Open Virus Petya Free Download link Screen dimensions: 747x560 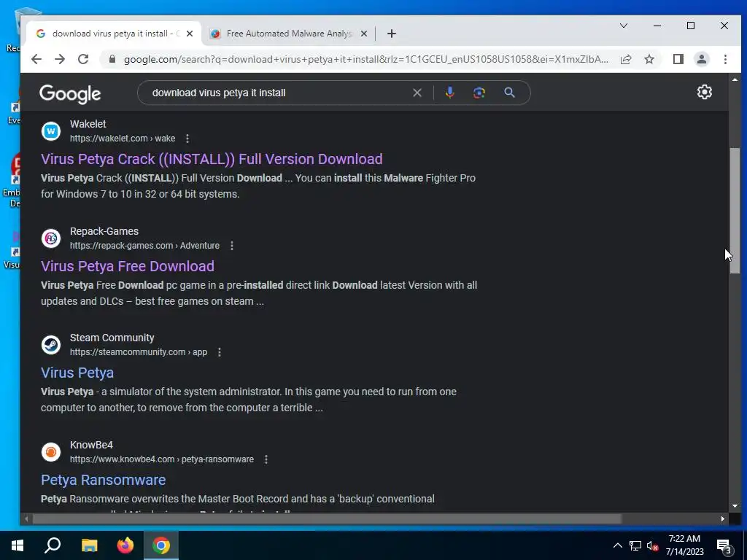128,266
